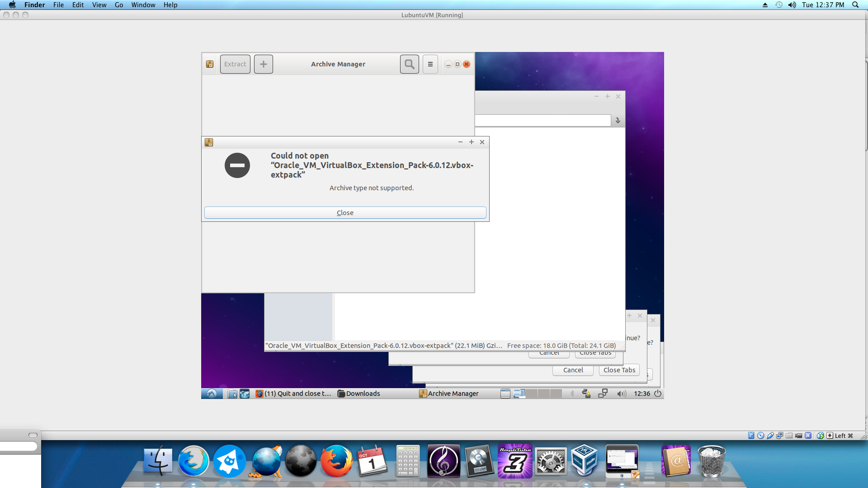Screen dimensions: 868x488
Task: Click the Time Machine icon in menu bar
Action: [x=778, y=5]
